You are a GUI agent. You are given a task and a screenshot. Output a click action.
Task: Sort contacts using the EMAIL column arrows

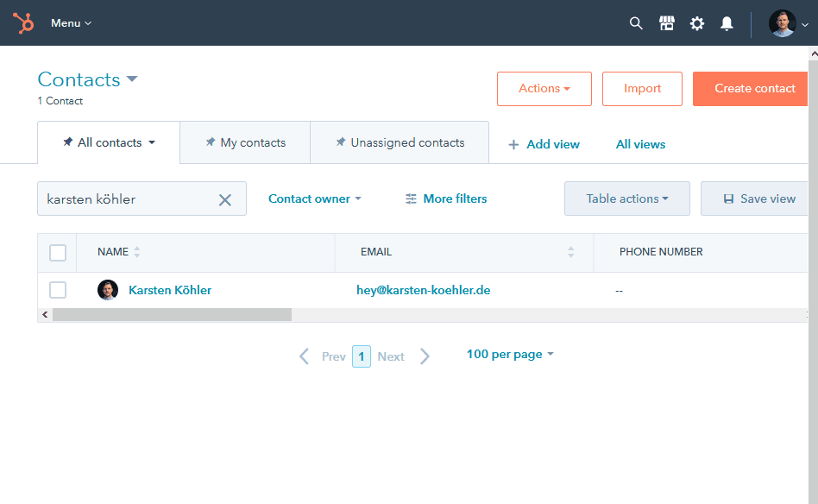point(570,252)
